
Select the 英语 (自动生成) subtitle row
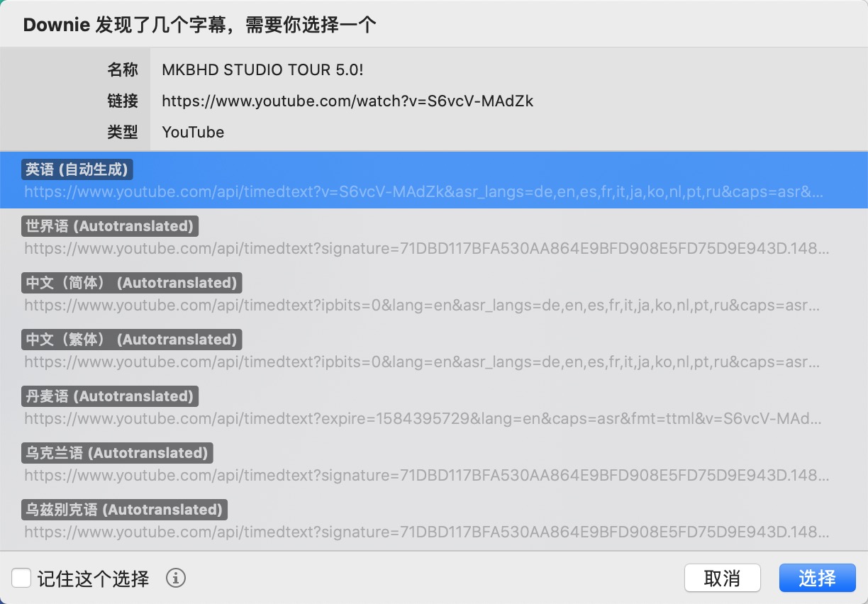tap(434, 180)
